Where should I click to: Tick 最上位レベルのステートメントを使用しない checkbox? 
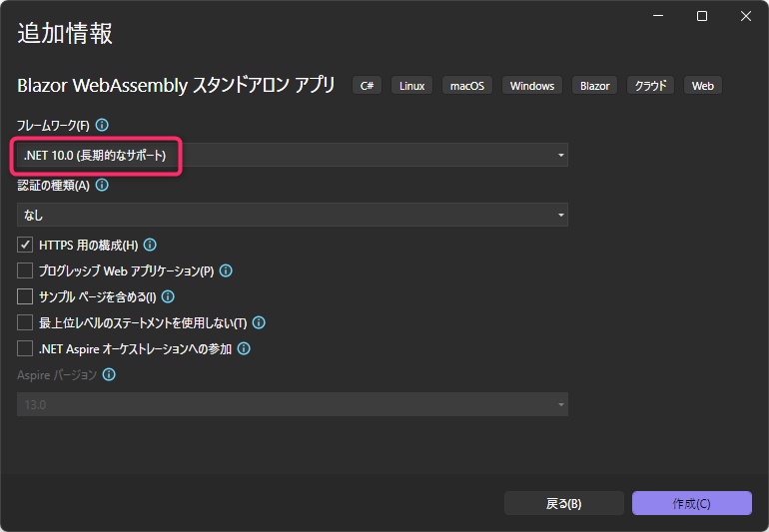[x=25, y=322]
